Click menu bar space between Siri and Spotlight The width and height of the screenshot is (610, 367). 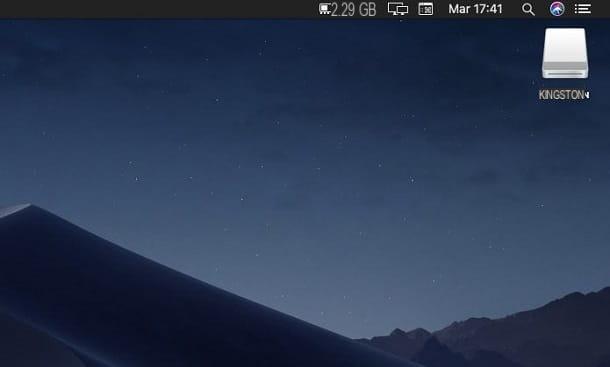(x=542, y=9)
